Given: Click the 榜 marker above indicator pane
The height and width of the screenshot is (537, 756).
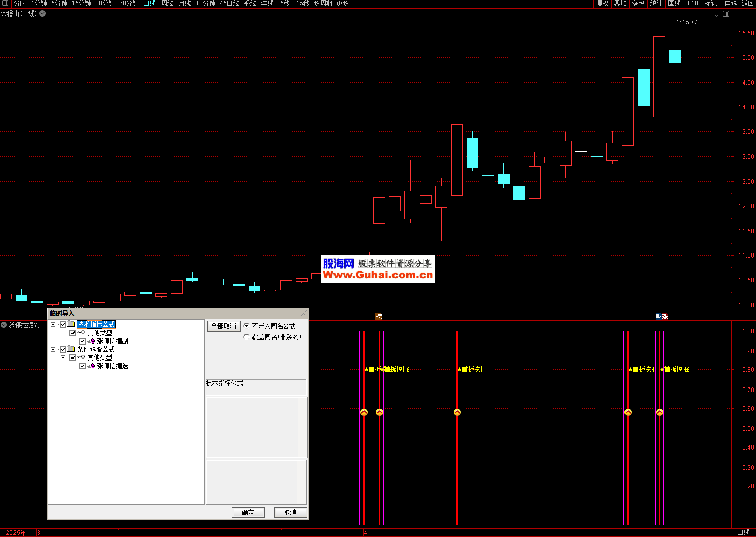Looking at the screenshot, I should point(379,316).
